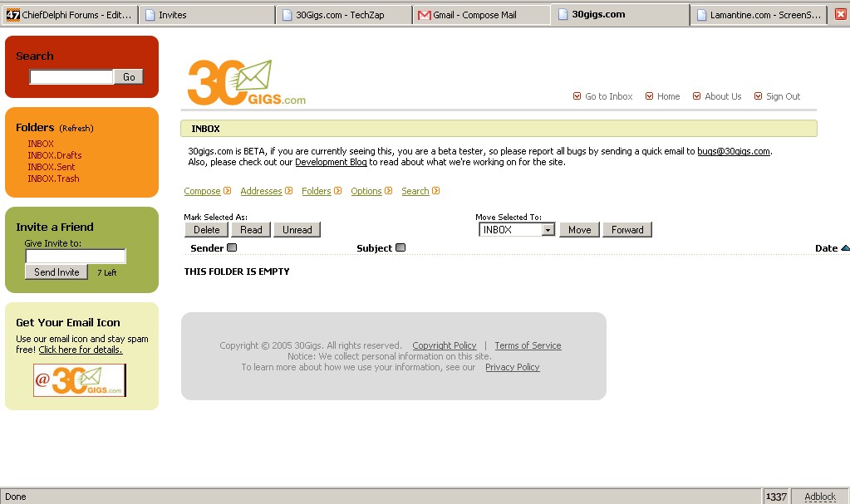Click the arrow icon next to Addresses
Viewport: 850px width, 504px height.
(x=289, y=191)
